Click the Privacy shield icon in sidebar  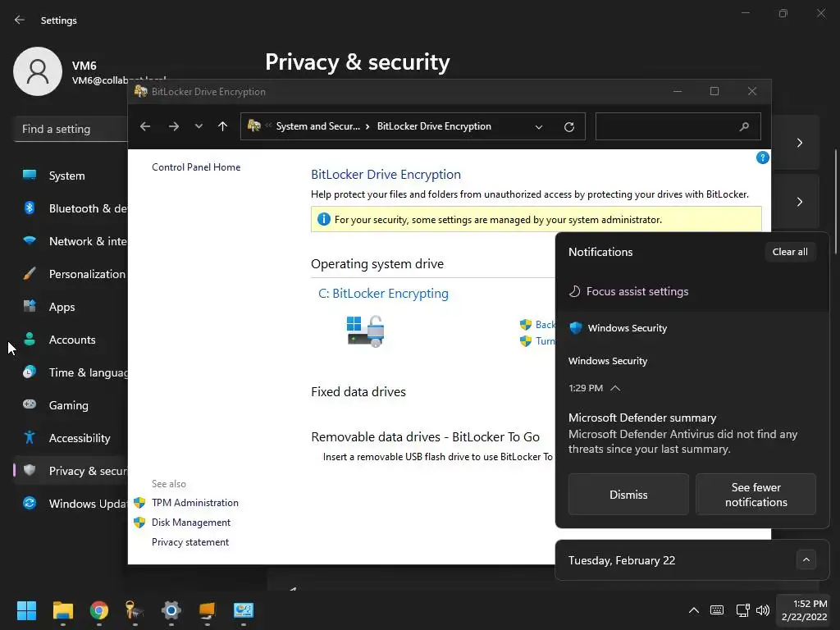(30, 470)
